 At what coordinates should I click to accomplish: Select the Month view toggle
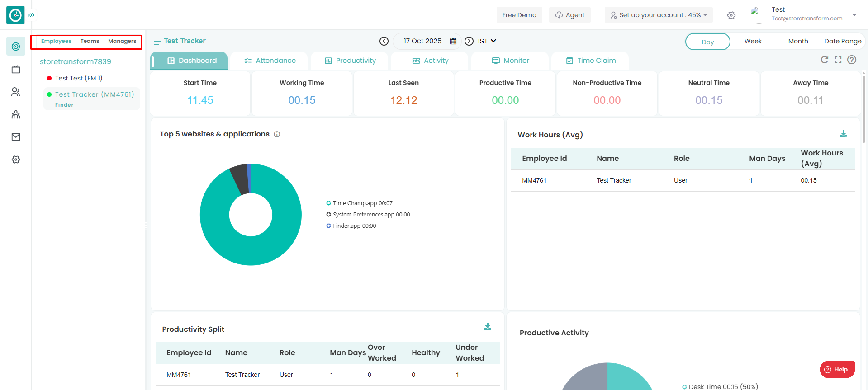click(x=798, y=41)
